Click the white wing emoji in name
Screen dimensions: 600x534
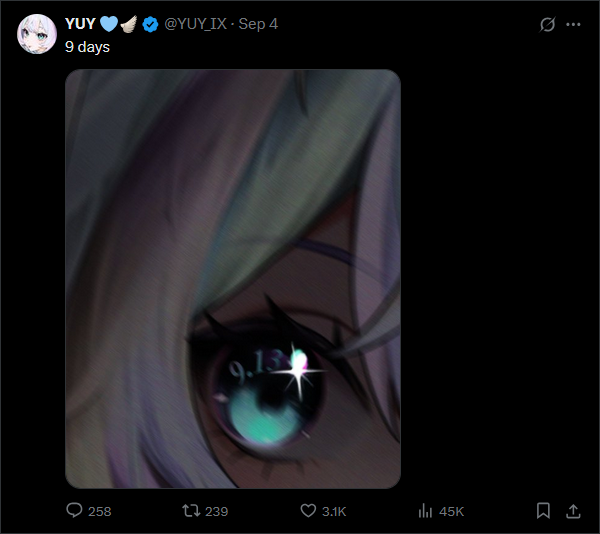129,24
